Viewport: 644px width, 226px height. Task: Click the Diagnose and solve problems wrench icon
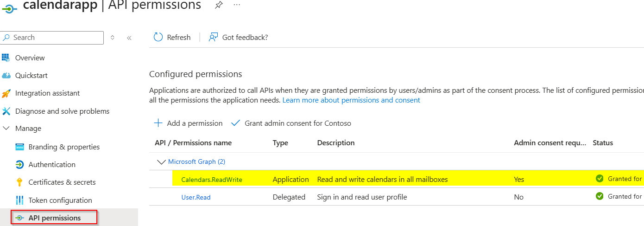[x=6, y=111]
